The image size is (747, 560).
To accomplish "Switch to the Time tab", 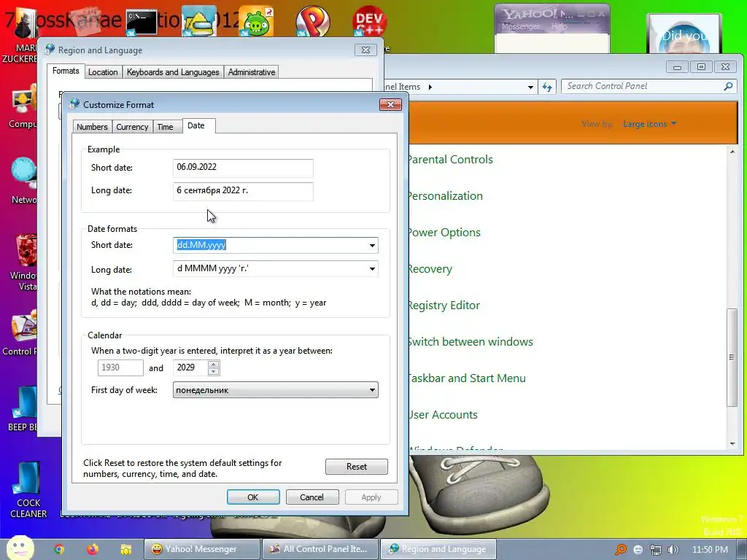I will 166,127.
